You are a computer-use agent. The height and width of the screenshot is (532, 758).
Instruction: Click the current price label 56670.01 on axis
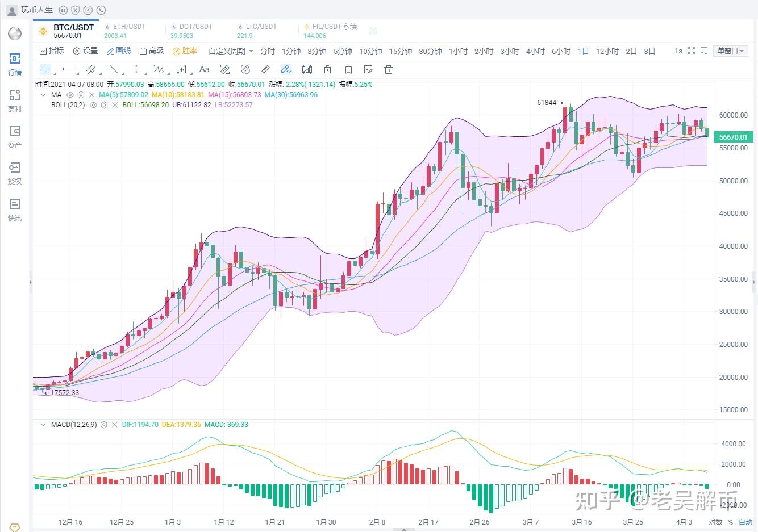tap(734, 137)
